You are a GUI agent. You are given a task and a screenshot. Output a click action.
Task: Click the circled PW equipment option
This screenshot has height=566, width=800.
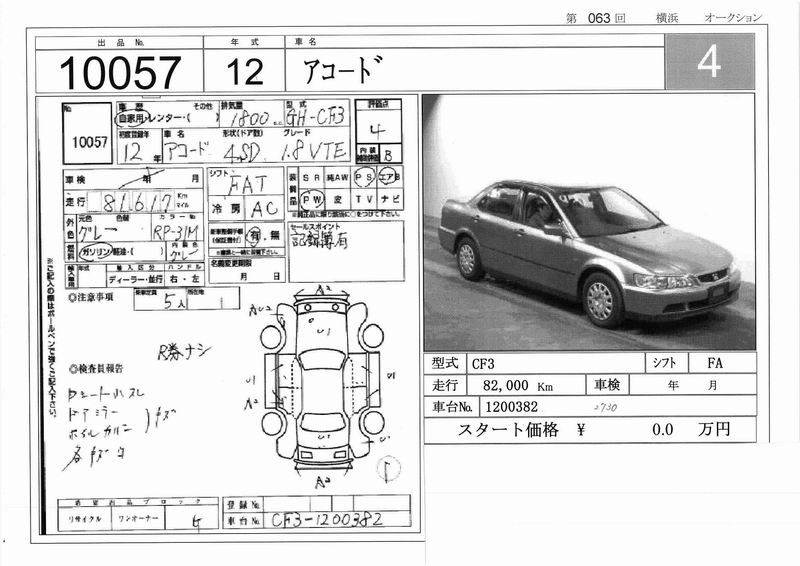(312, 200)
